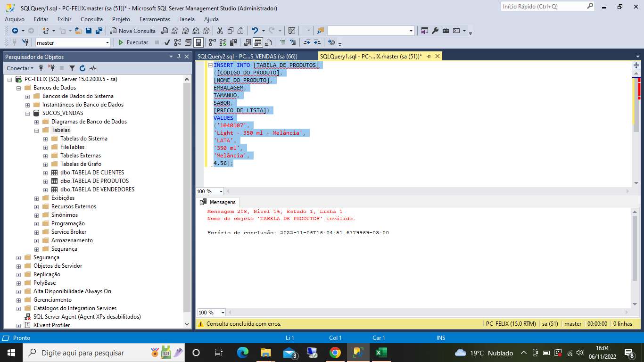This screenshot has width=644, height=362.
Task: Start a new query with Nova Consulta
Action: [x=133, y=31]
